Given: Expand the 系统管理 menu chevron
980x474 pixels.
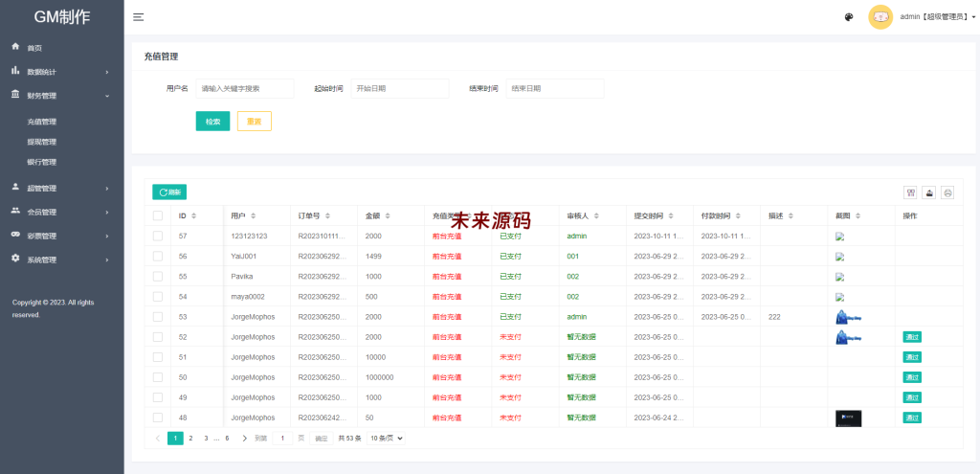Looking at the screenshot, I should pyautogui.click(x=107, y=260).
